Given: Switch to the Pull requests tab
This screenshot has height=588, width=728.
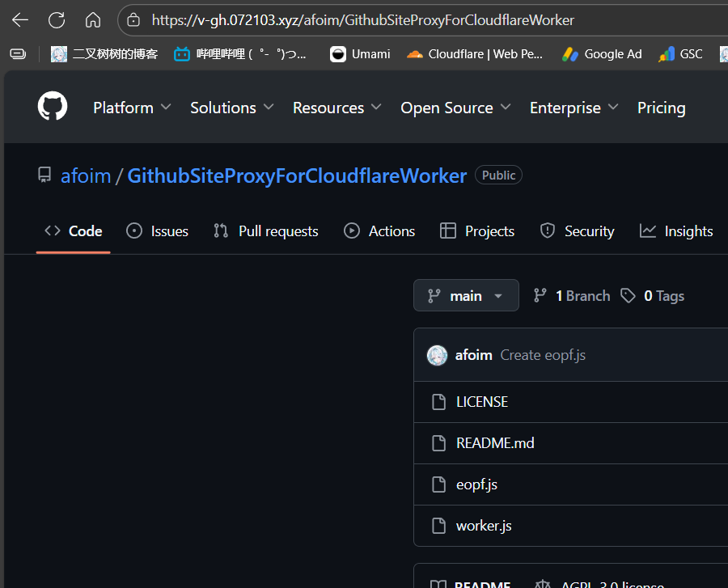Looking at the screenshot, I should (x=266, y=231).
